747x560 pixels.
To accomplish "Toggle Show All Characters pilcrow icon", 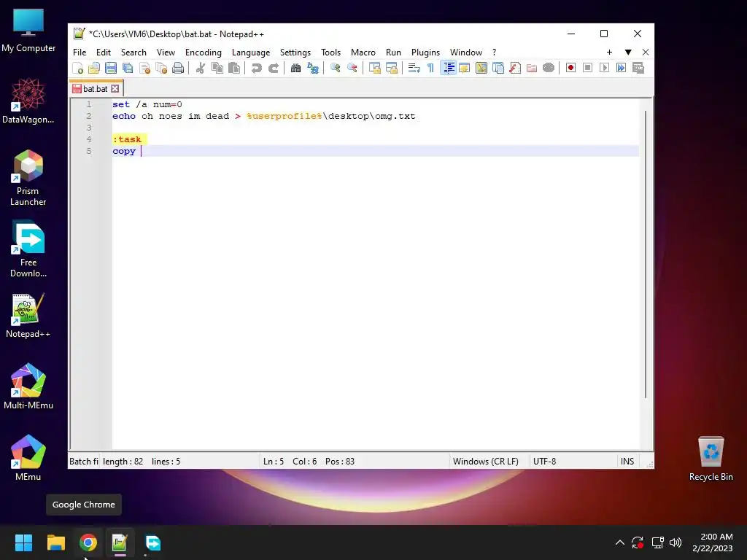I will click(430, 68).
